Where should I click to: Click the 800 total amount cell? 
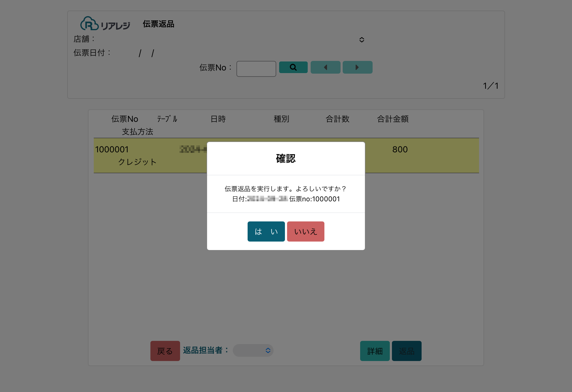tap(400, 150)
